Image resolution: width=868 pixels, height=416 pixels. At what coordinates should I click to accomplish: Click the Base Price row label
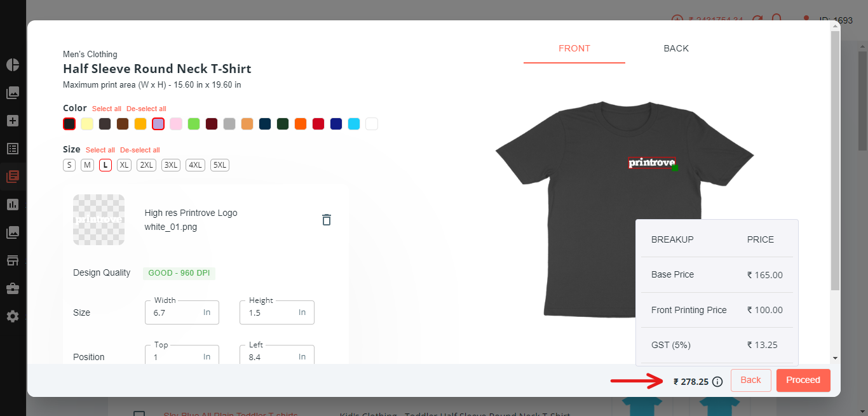672,275
